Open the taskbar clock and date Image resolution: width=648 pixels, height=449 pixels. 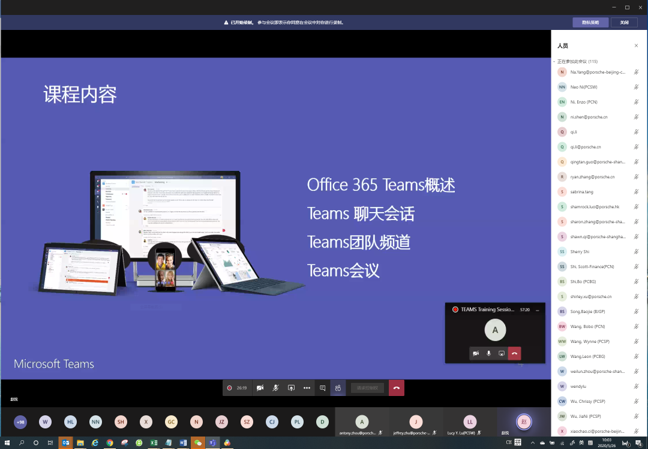click(607, 443)
